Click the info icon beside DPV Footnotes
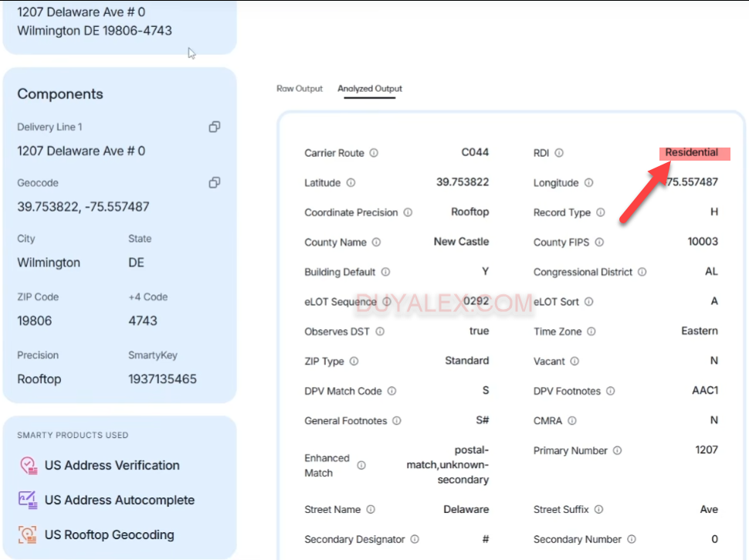 point(610,392)
